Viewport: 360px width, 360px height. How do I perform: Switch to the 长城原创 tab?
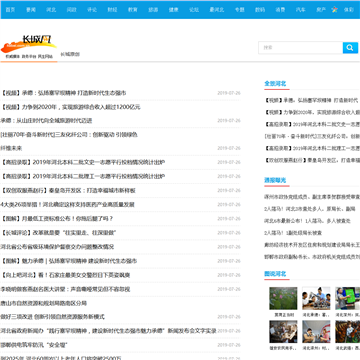70,54
